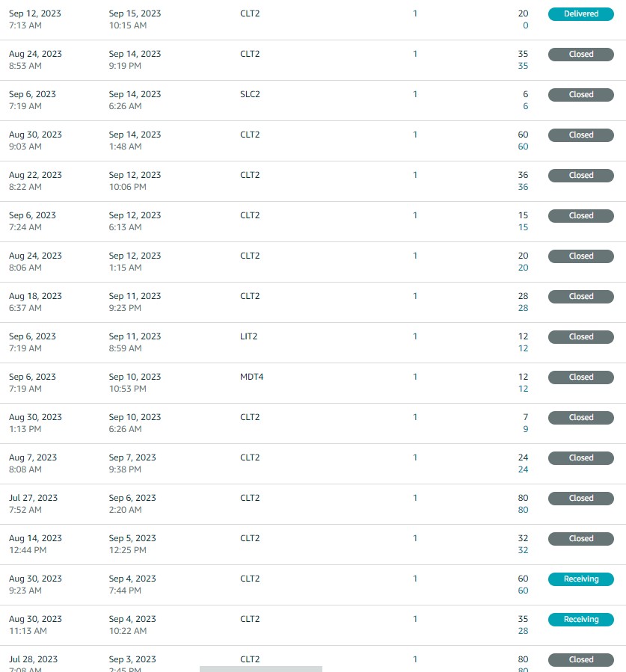This screenshot has height=672, width=626.
Task: Click Closed badge for SLC2 shipment
Action: point(581,95)
